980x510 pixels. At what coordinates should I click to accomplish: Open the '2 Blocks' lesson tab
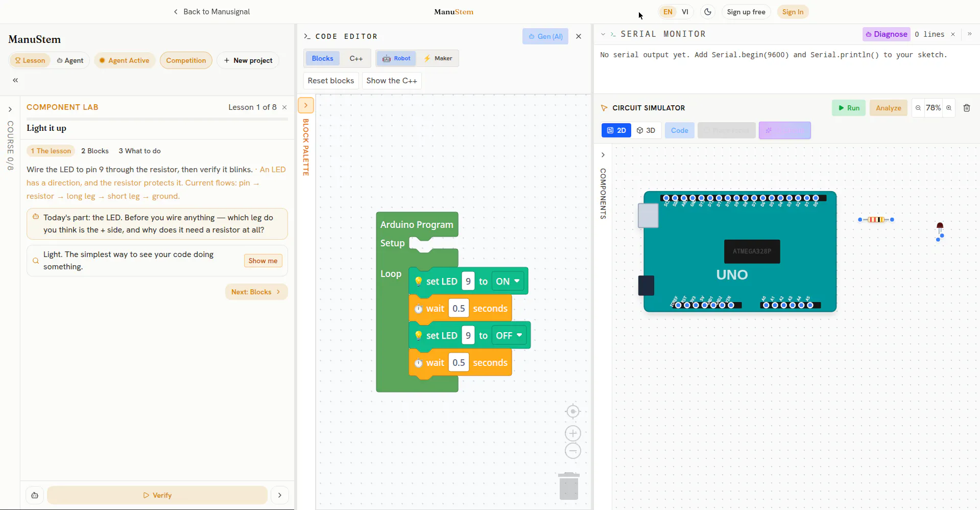tap(95, 151)
